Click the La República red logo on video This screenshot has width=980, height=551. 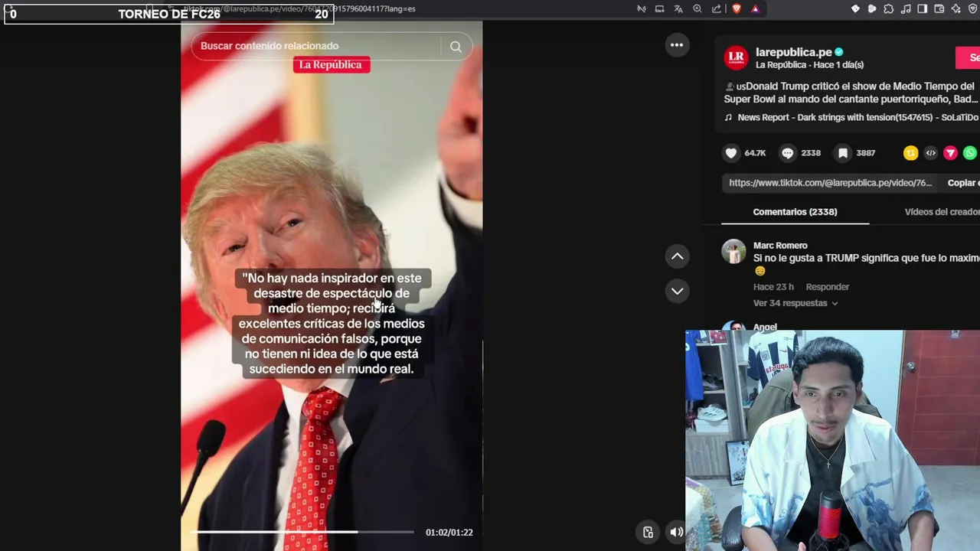pos(332,65)
